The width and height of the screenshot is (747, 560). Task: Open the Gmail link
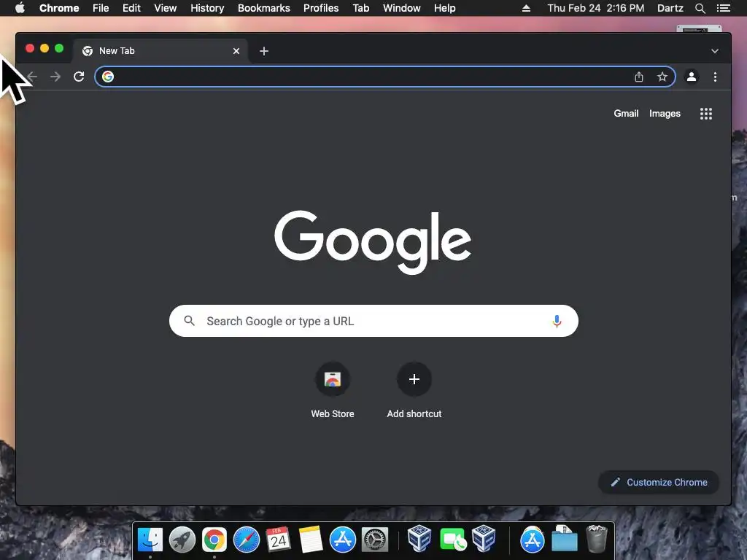click(626, 113)
